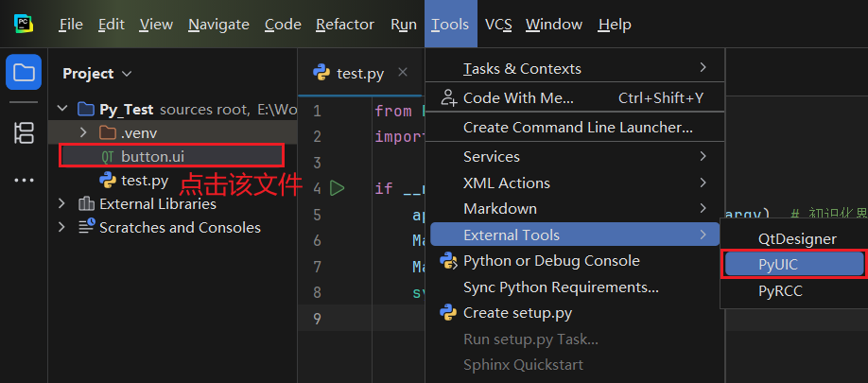Open the Project view dropdown
Screen dimensions: 868x383
pos(126,74)
